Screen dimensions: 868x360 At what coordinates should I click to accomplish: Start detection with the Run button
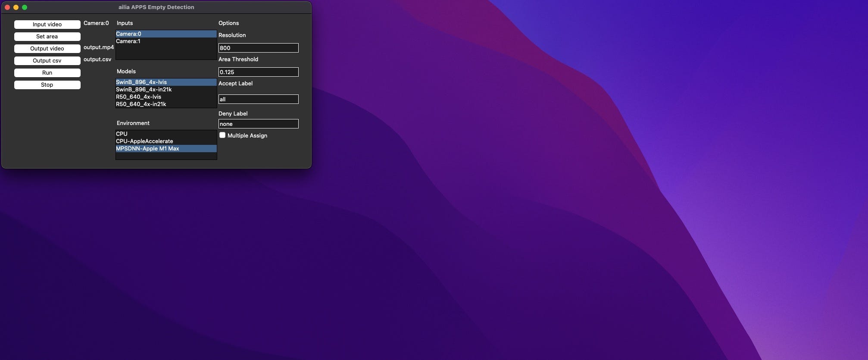(x=47, y=73)
